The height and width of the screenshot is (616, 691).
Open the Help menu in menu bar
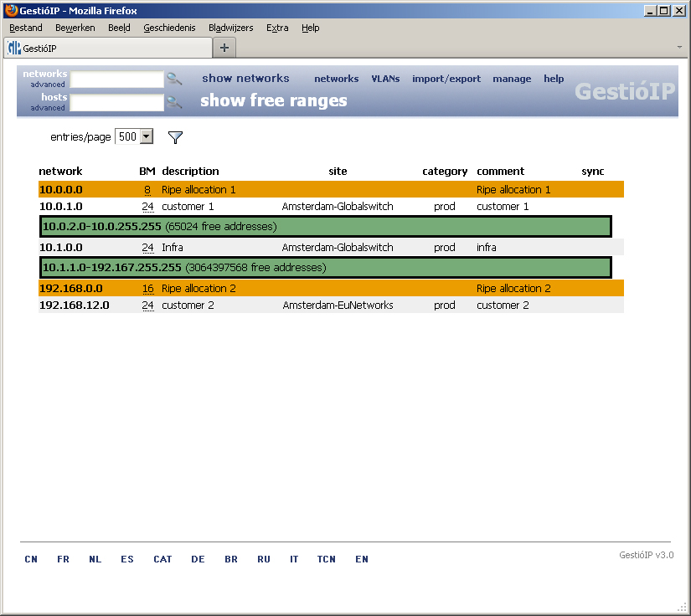tap(310, 28)
